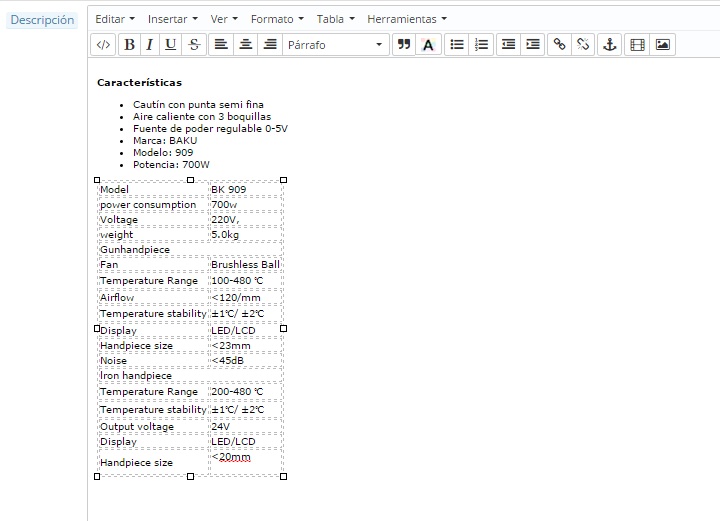Click the table's top-right resize handle

pos(283,180)
